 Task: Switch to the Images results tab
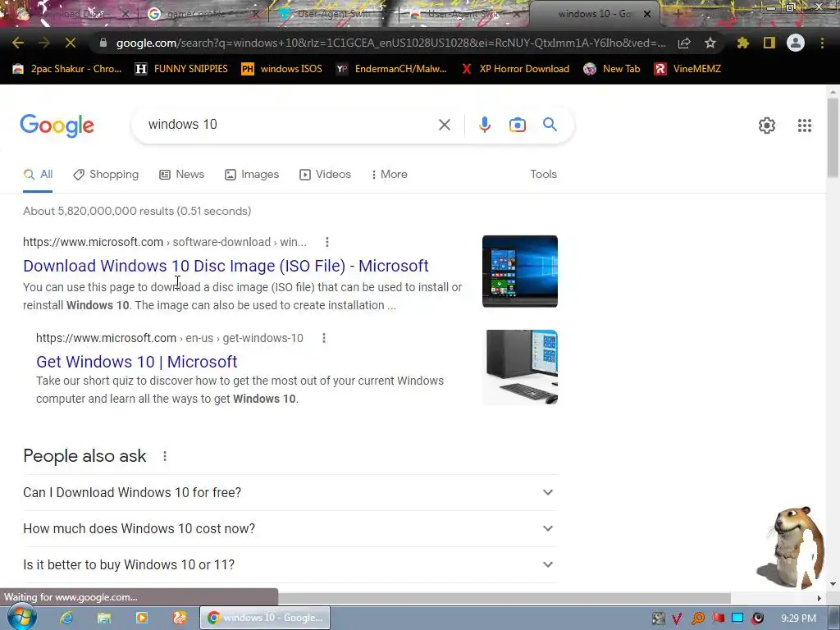point(252,174)
